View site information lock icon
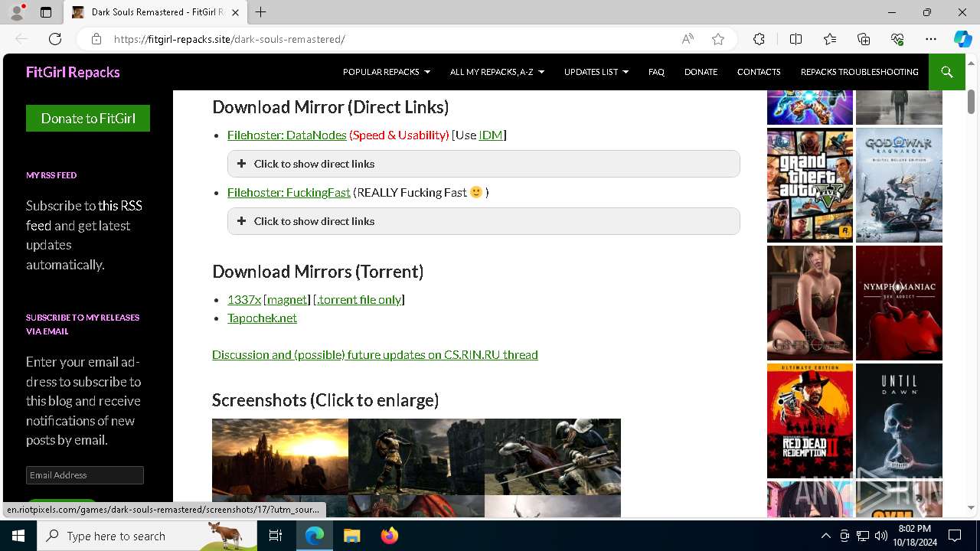The width and height of the screenshot is (980, 551). pyautogui.click(x=96, y=39)
